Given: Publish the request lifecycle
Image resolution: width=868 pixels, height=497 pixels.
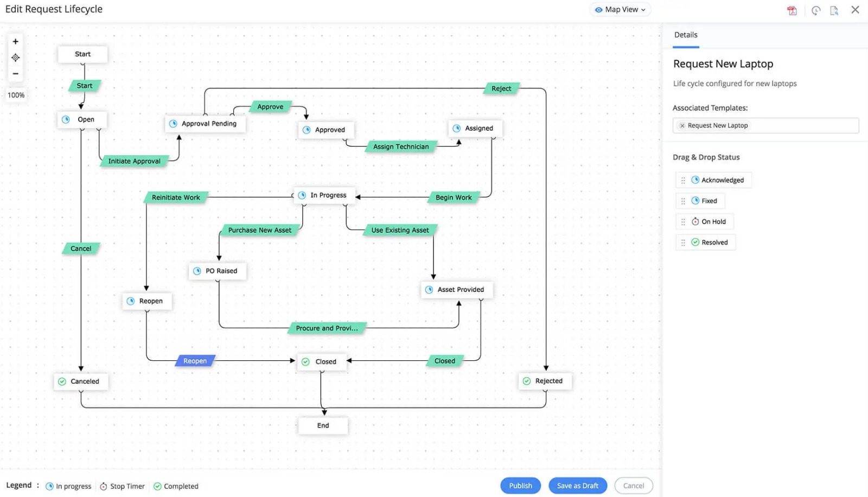Looking at the screenshot, I should click(x=520, y=486).
